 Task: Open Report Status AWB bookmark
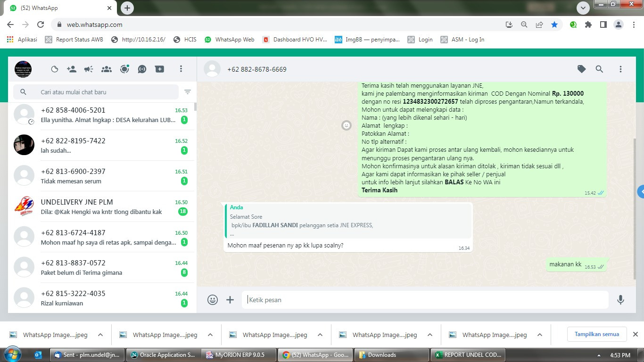coord(74,40)
